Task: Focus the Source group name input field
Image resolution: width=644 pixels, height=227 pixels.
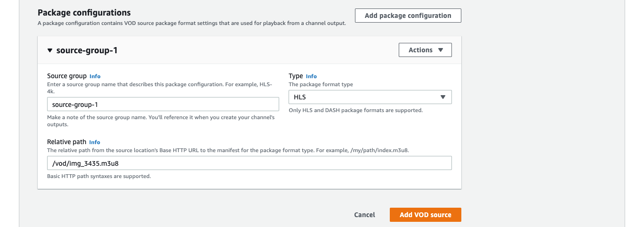Action: (163, 104)
